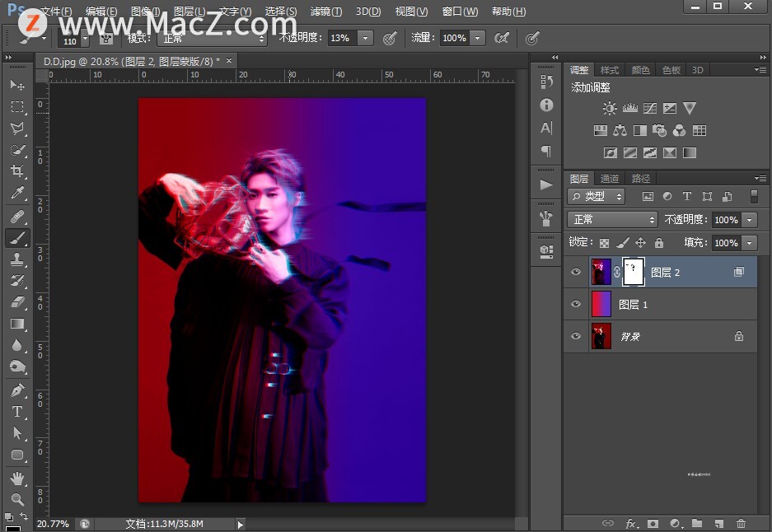This screenshot has width=772, height=532.
Task: Select the Eyedropper tool
Action: coord(17,193)
